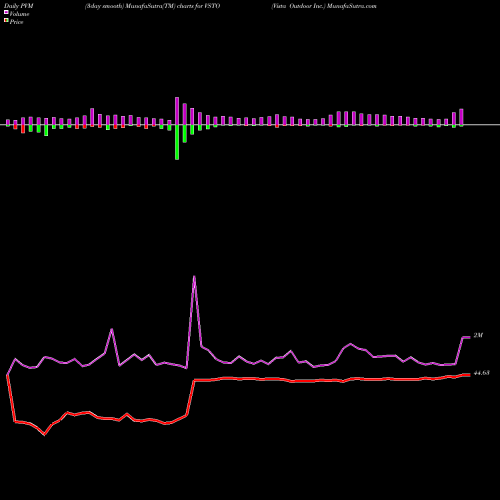Click the 'Vista Outdoor Inc. MunafaSutra.com' text
The image size is (500, 500).
pyautogui.click(x=324, y=6)
